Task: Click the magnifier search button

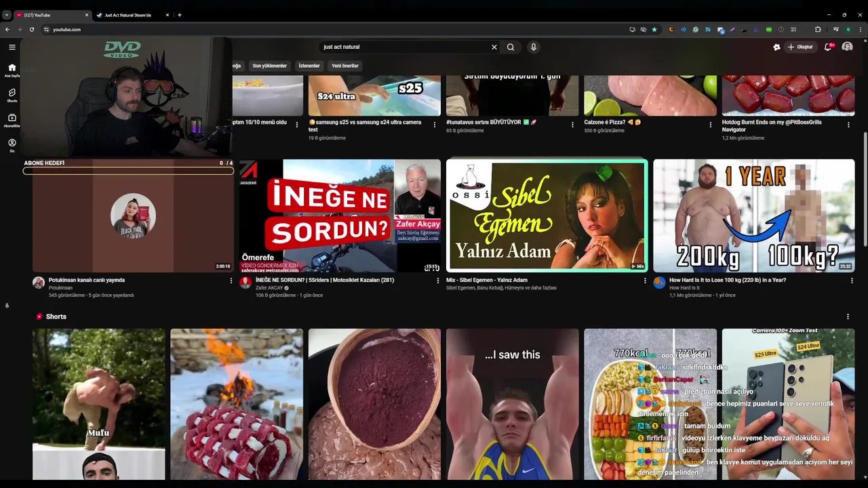Action: [511, 47]
